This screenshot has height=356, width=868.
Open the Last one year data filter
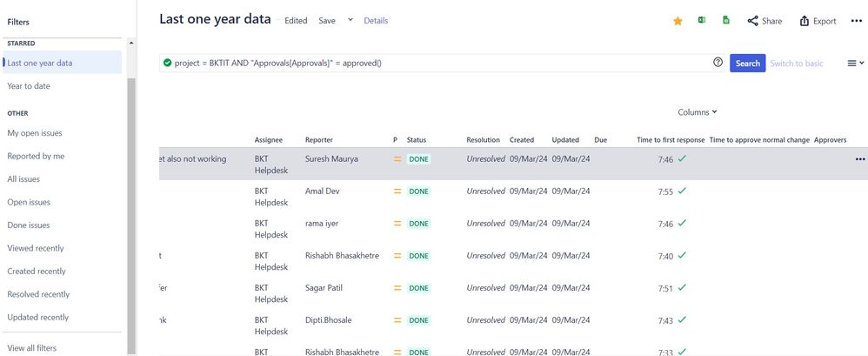(x=62, y=63)
